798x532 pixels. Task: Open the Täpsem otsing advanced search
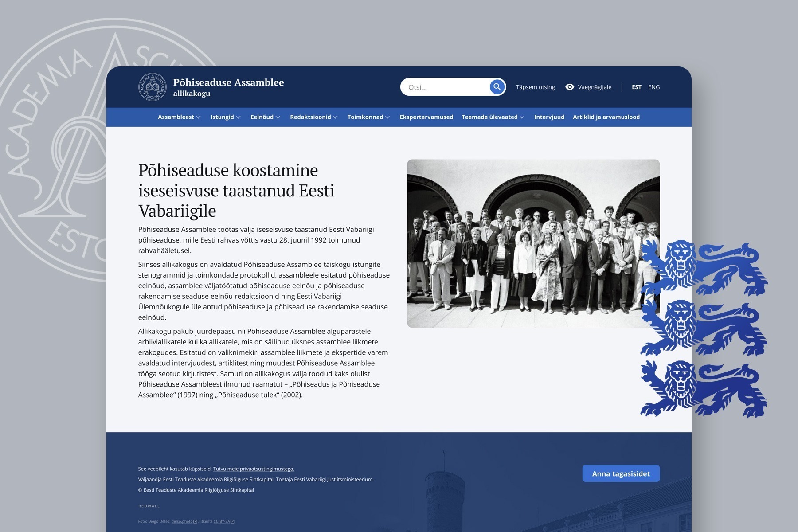pyautogui.click(x=535, y=87)
